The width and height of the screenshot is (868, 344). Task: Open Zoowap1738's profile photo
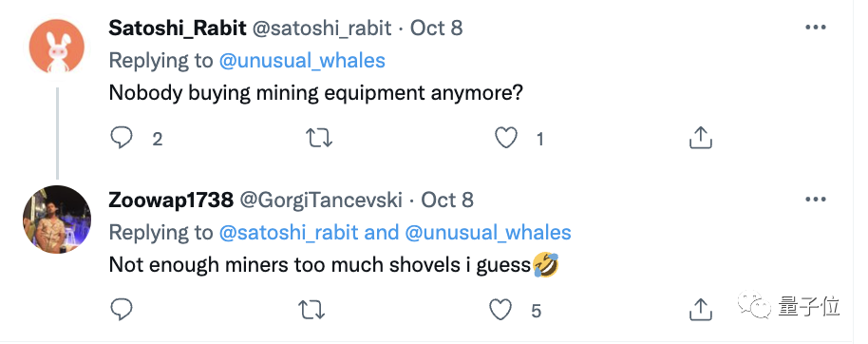56,220
